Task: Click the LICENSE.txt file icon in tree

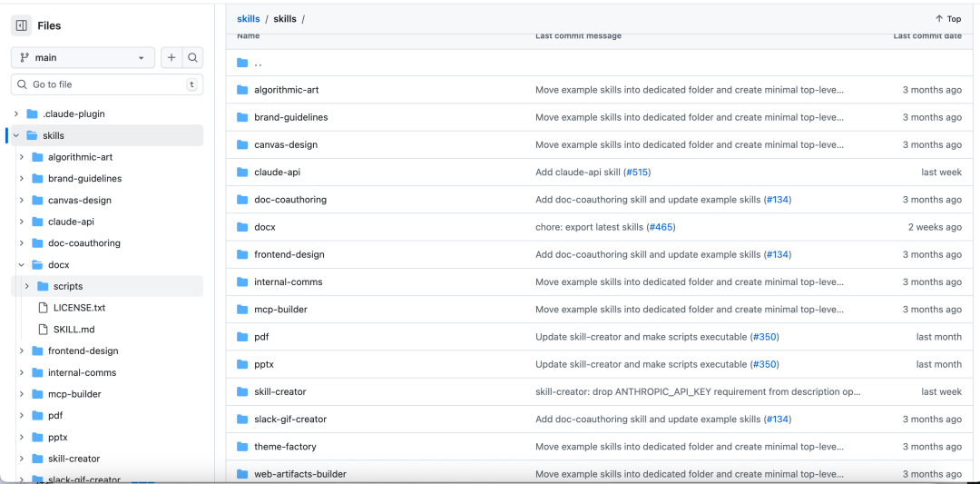Action: 43,308
